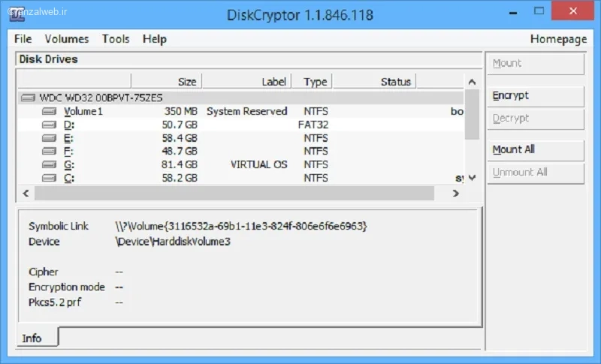Click the vertical scrollbar up arrow
601x364 pixels.
[473, 82]
